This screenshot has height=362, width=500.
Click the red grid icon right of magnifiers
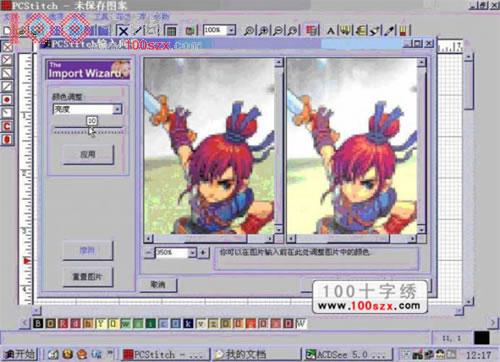(x=311, y=31)
